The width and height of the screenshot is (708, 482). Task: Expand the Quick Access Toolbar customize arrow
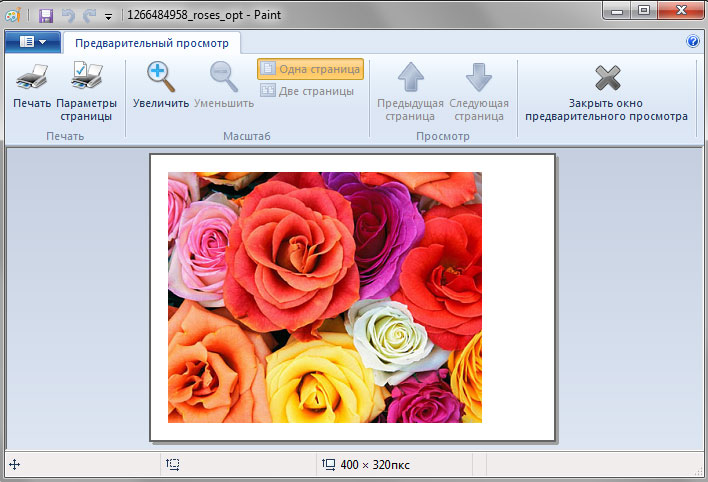pos(108,16)
